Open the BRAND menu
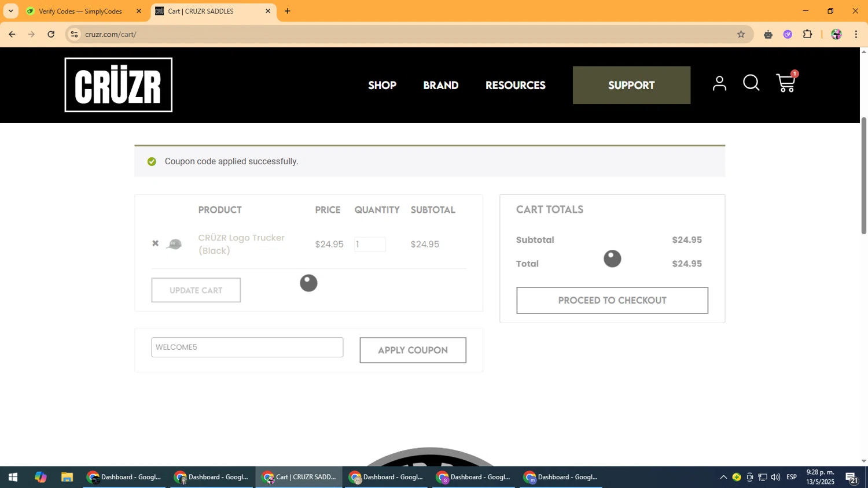Image resolution: width=868 pixels, height=488 pixels. 441,85
